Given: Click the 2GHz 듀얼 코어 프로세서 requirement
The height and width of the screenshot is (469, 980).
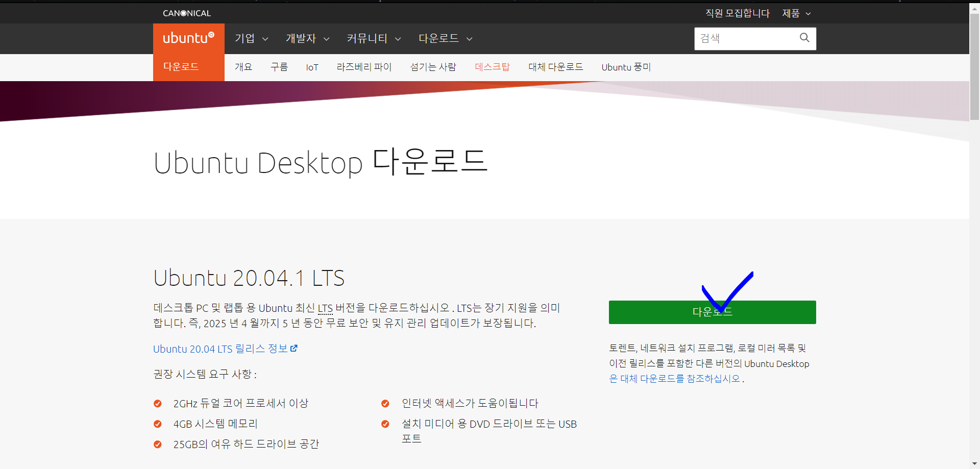Looking at the screenshot, I should (x=241, y=403).
